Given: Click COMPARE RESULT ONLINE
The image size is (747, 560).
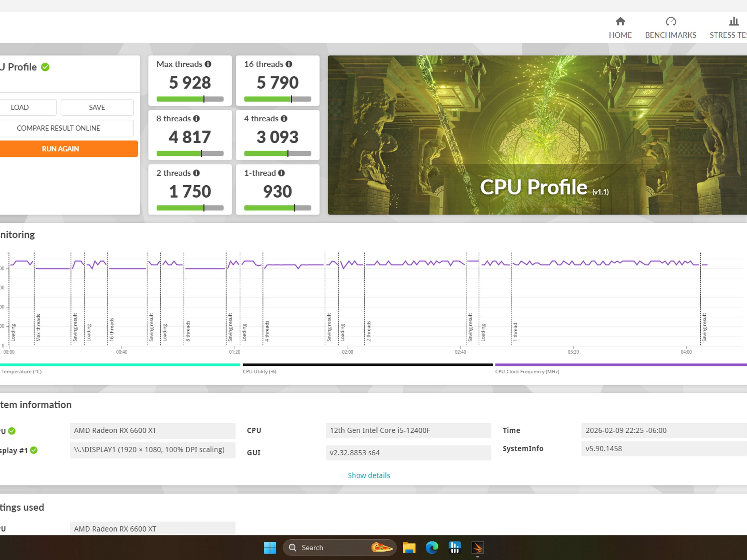Looking at the screenshot, I should coord(67,128).
